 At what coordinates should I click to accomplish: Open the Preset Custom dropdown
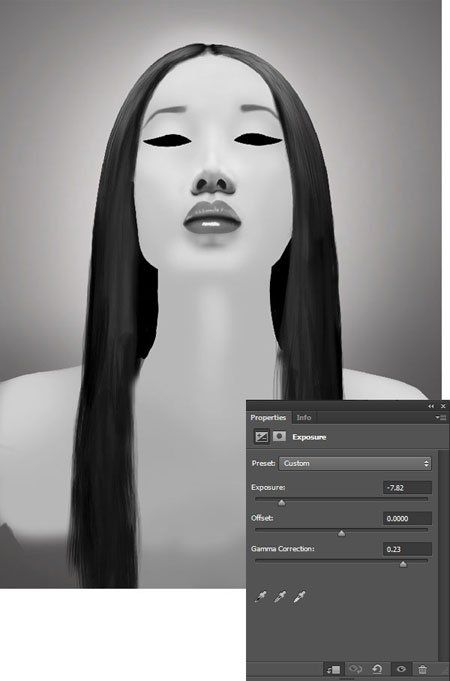click(355, 463)
